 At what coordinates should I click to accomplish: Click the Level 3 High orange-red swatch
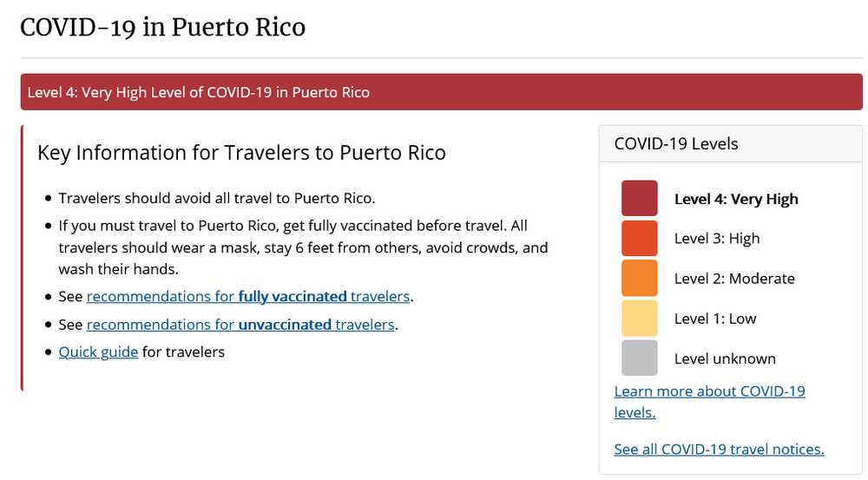(639, 238)
